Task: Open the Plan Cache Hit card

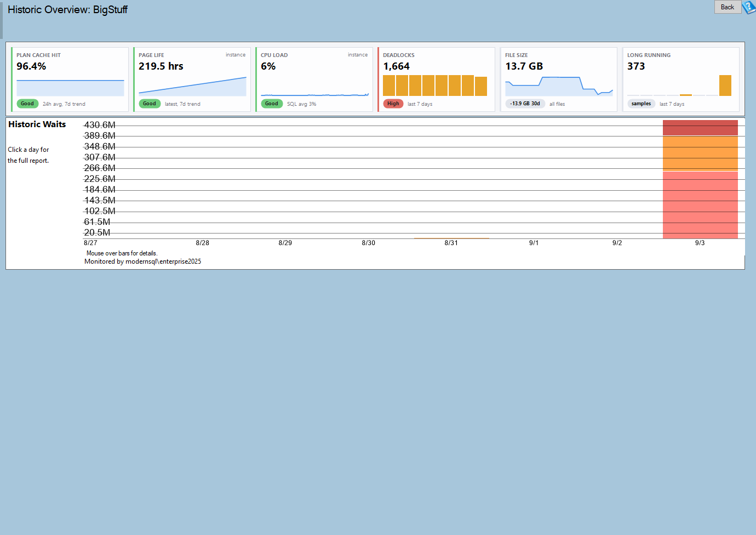Action: (x=70, y=79)
